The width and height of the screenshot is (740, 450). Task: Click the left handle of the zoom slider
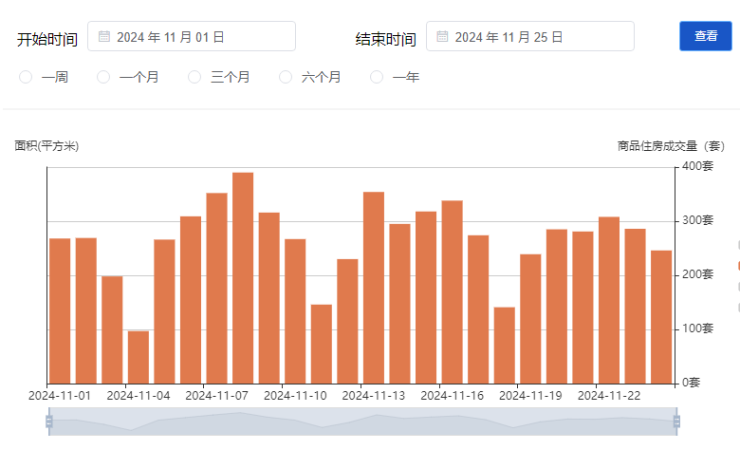coord(48,422)
